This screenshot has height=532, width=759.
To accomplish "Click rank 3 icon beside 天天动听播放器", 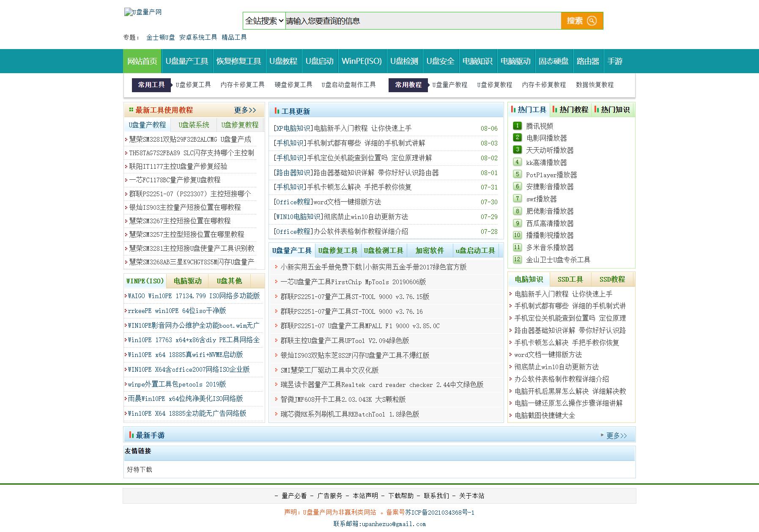I will (517, 150).
